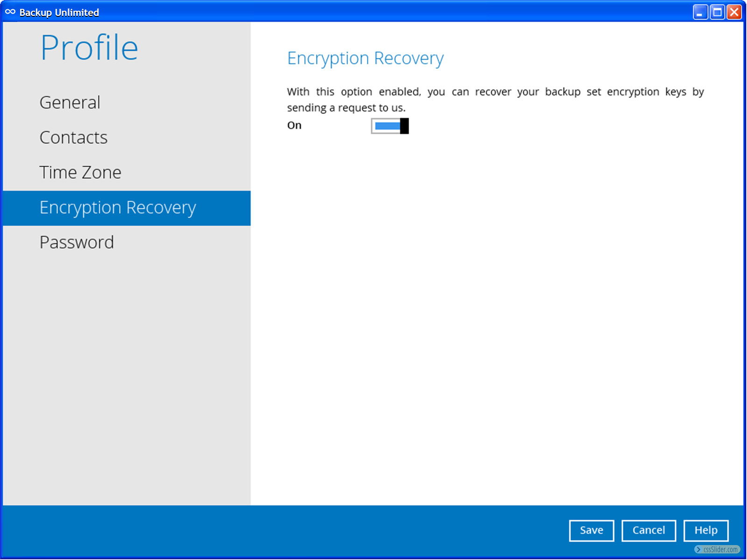Click the infinity logo in the title bar

click(x=10, y=12)
